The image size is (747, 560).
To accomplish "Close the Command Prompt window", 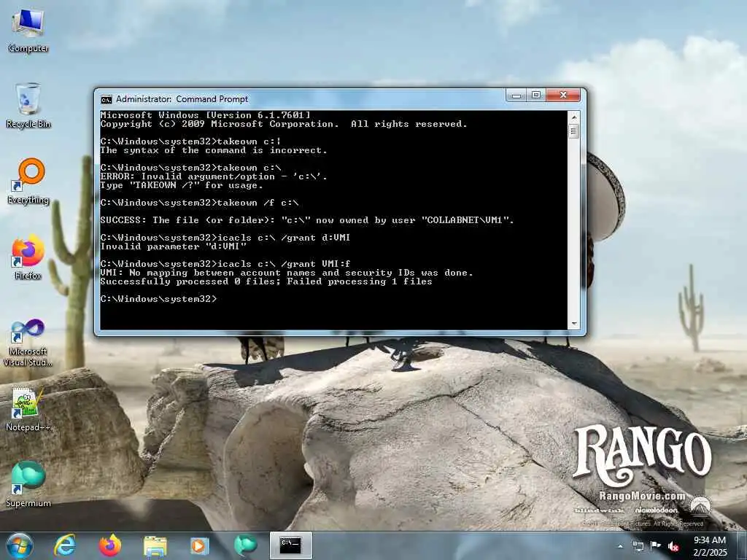I will [563, 96].
